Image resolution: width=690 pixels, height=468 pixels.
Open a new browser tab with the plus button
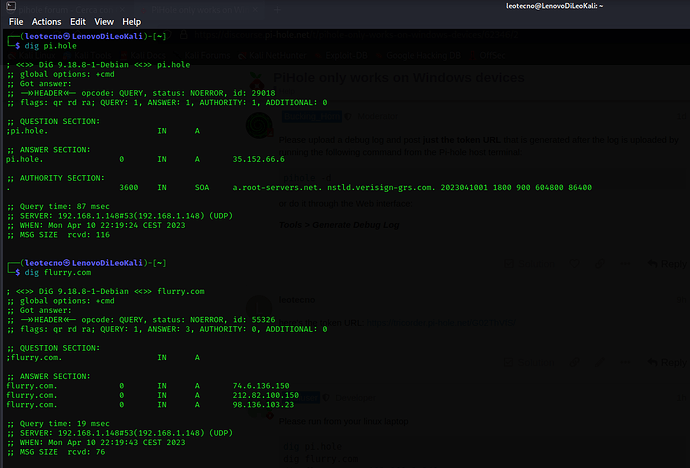click(277, 9)
